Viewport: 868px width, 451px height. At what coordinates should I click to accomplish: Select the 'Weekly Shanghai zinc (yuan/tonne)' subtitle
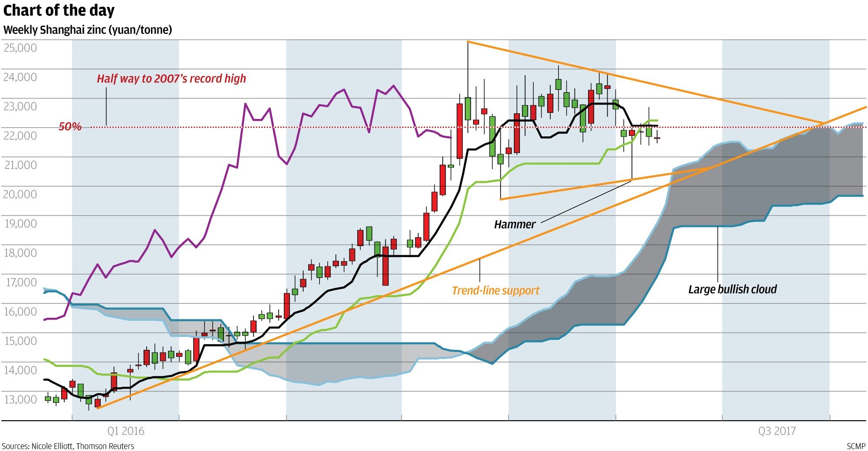[88, 30]
